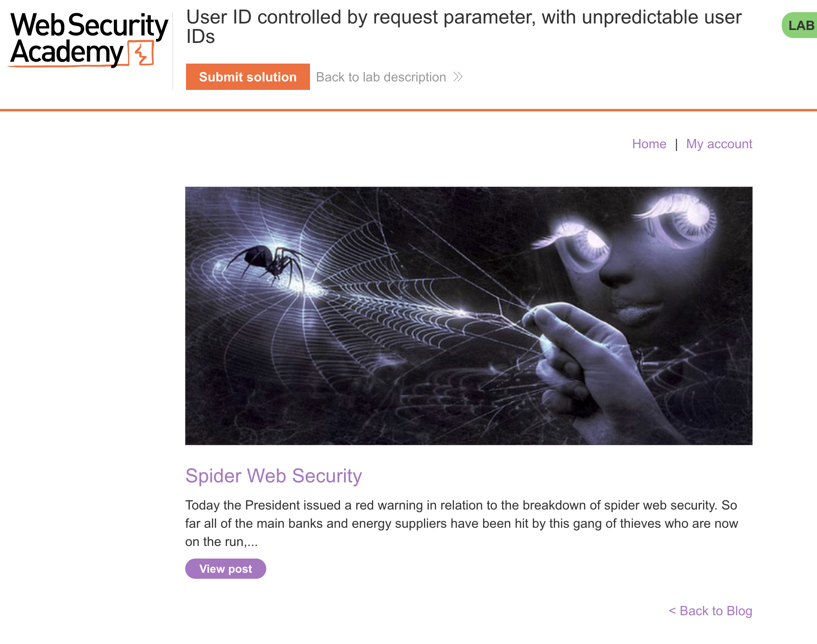
Task: Open the Spider Web Security post title
Action: point(273,476)
